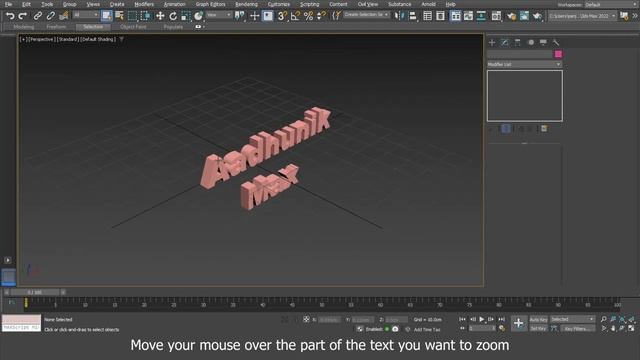Click frame 50 on the track bar
Viewport: 640px width, 360px height.
(x=322, y=304)
